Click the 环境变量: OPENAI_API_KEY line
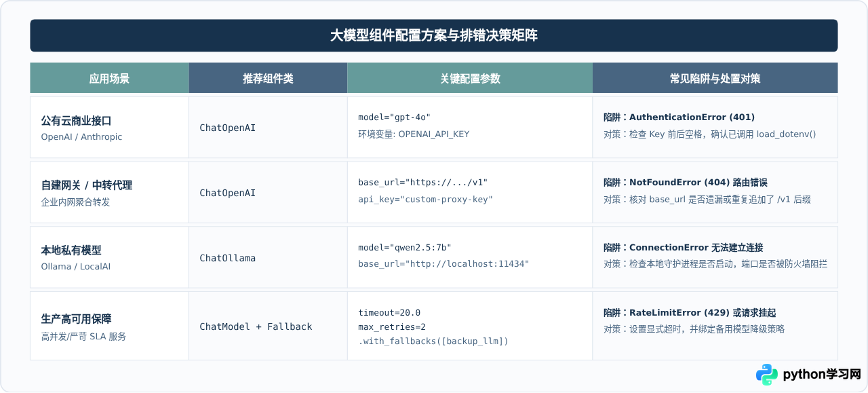 click(414, 134)
